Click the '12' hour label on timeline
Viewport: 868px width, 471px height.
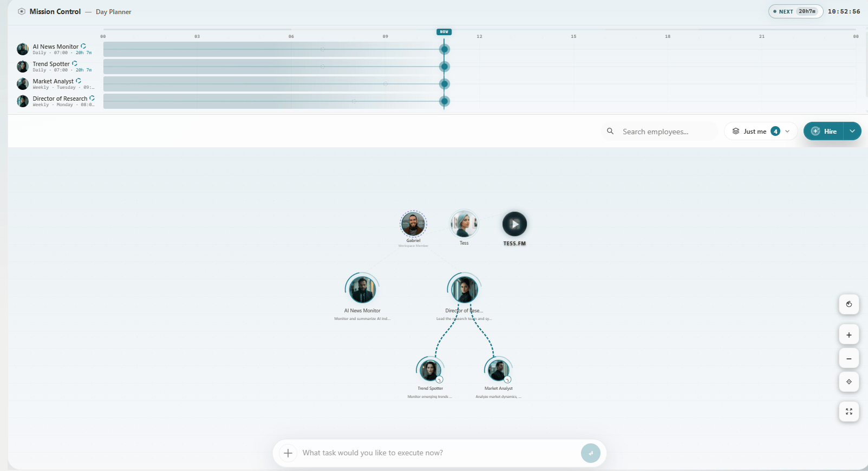coord(479,36)
